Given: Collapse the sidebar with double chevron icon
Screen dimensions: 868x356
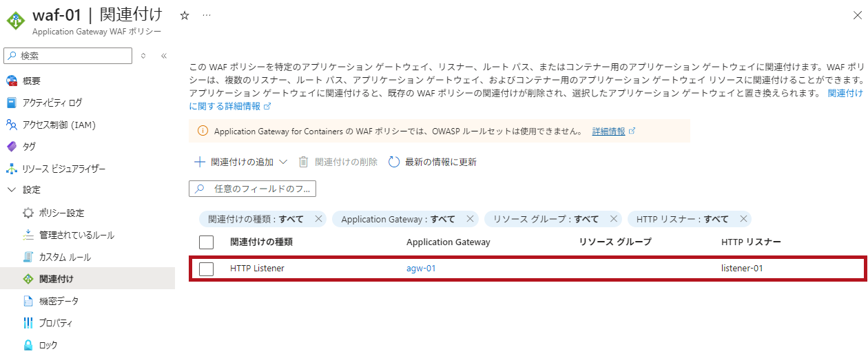Looking at the screenshot, I should coord(164,56).
